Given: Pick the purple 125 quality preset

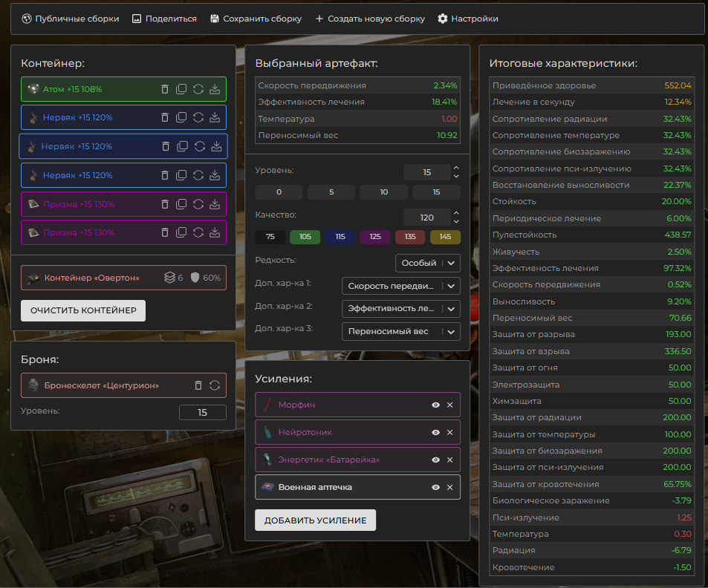Looking at the screenshot, I should (x=375, y=237).
